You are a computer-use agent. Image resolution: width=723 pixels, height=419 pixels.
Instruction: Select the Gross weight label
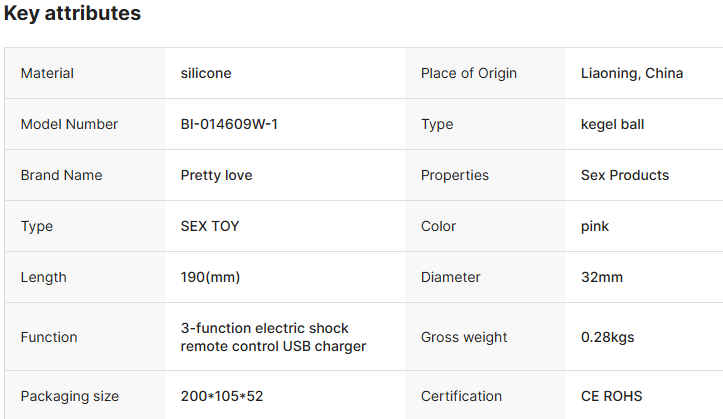464,337
